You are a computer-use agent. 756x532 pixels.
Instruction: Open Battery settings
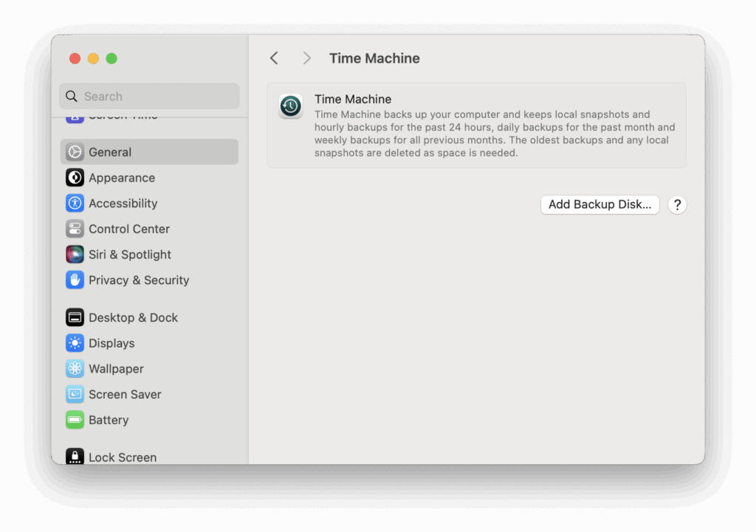[x=109, y=420]
